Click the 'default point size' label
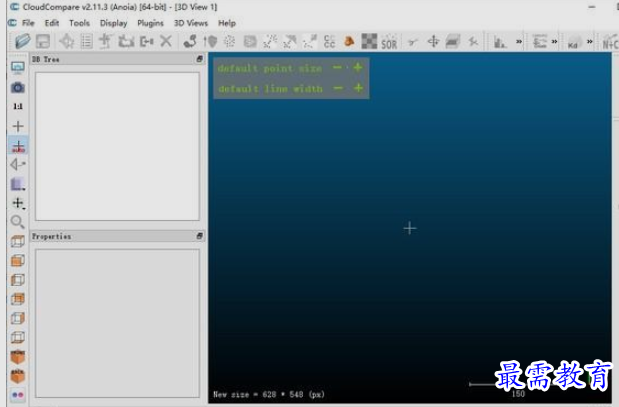This screenshot has width=619, height=407. [270, 68]
